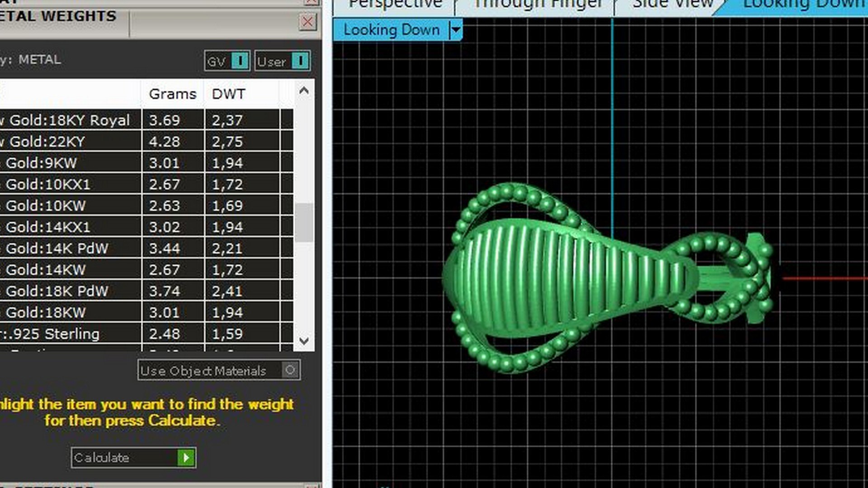
Task: Click the 2,75 DWT value
Action: click(227, 141)
